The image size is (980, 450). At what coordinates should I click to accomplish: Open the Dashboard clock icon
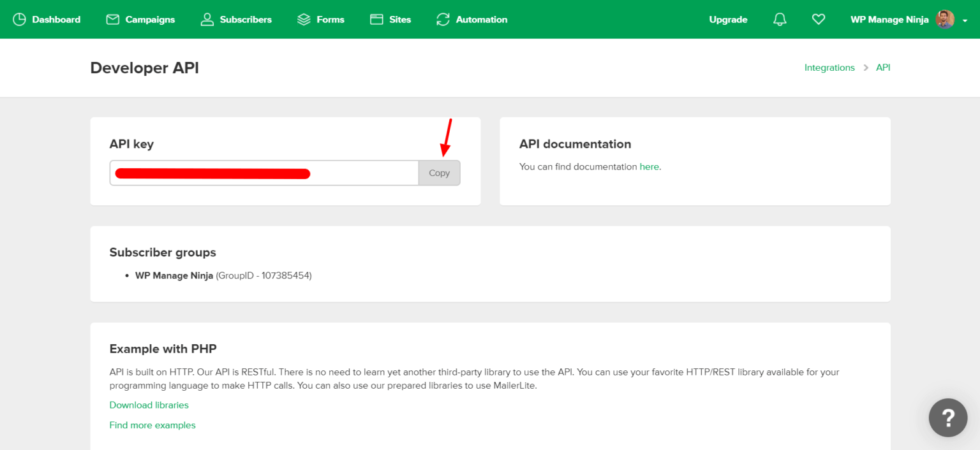click(x=20, y=19)
